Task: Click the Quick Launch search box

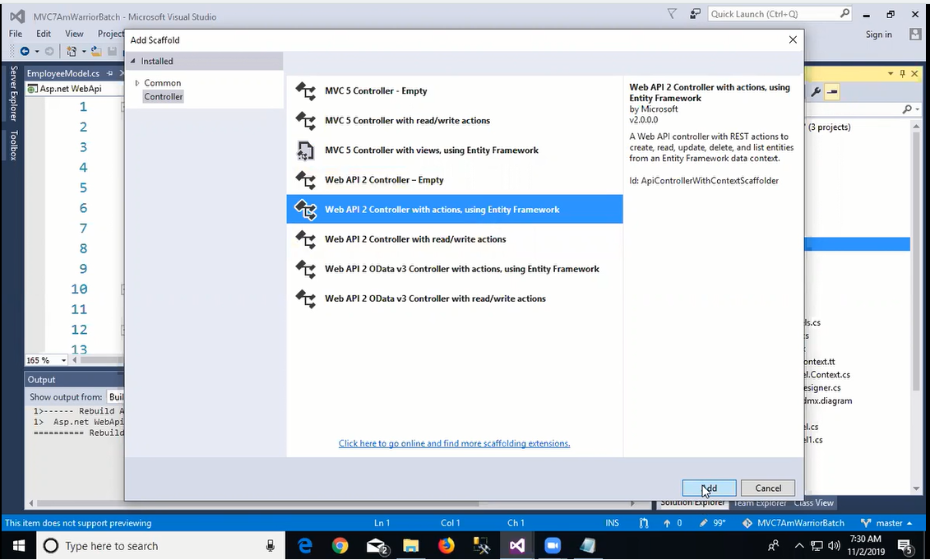Action: pyautogui.click(x=780, y=14)
